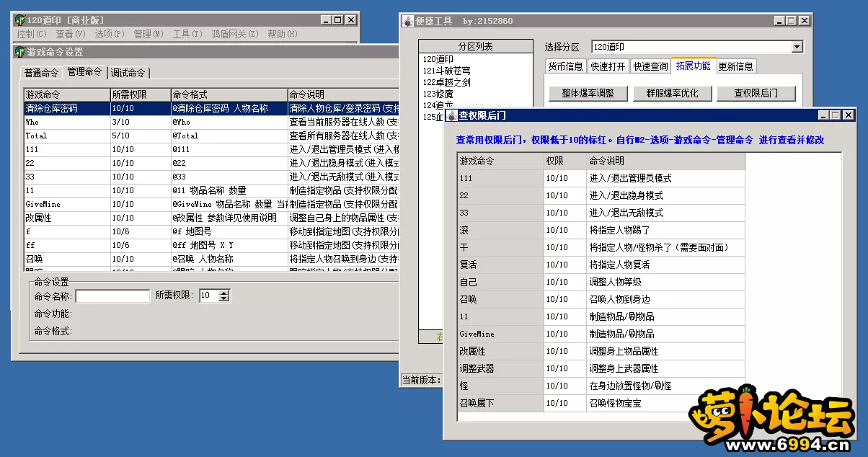Maximize the 120道印 main window
The height and width of the screenshot is (457, 868).
click(x=337, y=19)
